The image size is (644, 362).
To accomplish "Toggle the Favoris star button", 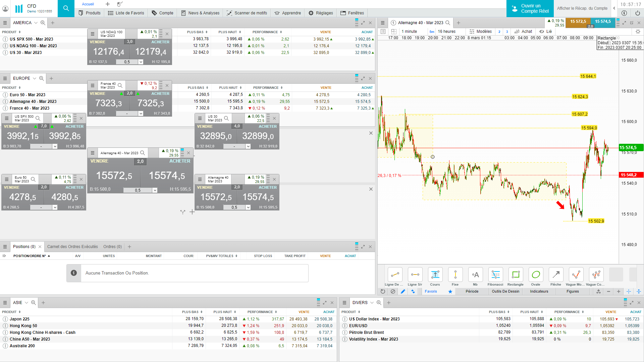I will click(x=450, y=292).
